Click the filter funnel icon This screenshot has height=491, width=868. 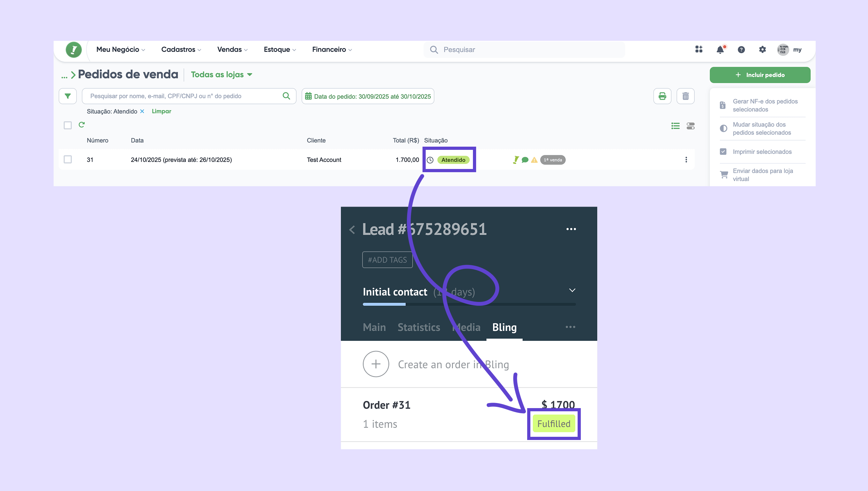point(68,96)
